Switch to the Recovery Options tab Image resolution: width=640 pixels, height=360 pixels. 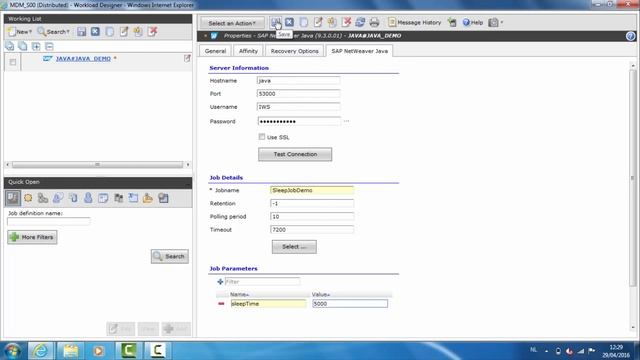[294, 51]
